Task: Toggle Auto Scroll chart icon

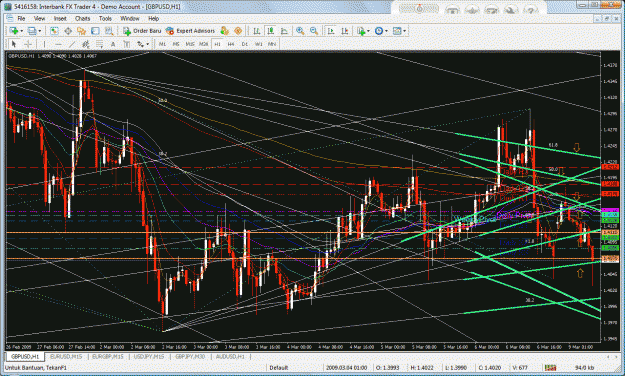Action: click(x=331, y=31)
